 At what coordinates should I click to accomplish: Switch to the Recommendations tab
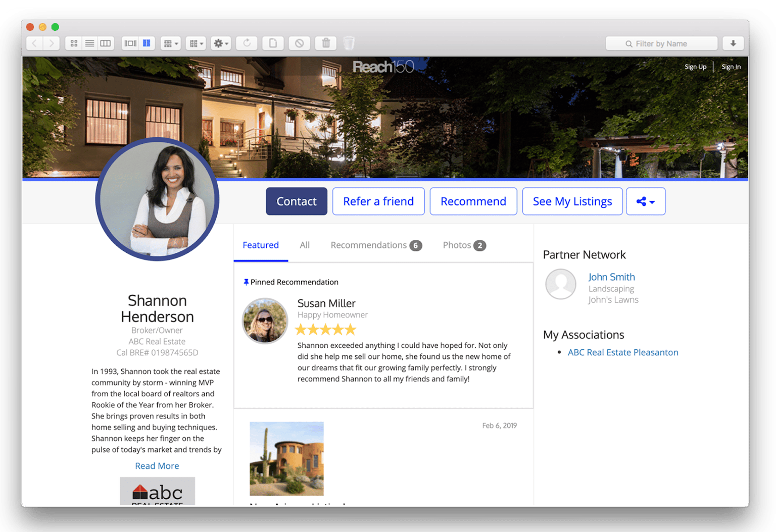click(x=369, y=245)
